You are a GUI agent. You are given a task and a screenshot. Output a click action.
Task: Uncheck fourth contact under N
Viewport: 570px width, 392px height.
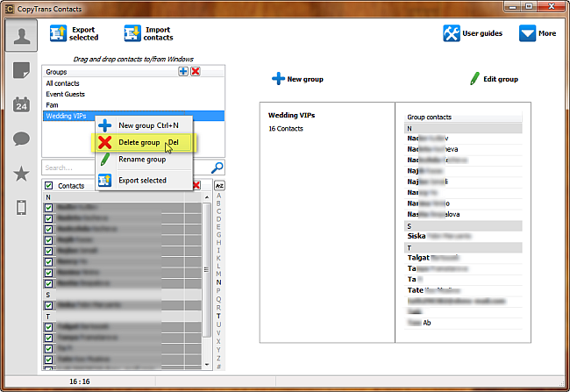[49, 240]
